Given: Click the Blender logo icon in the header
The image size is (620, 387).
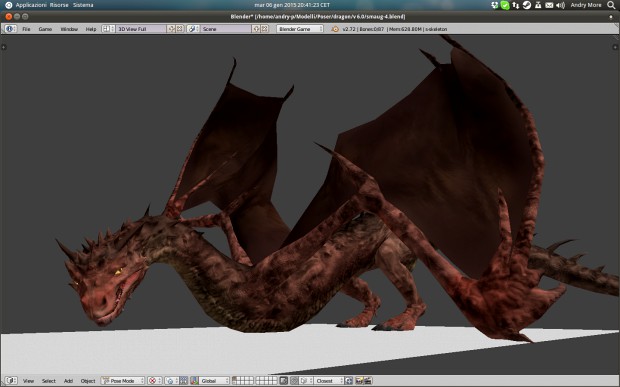Looking at the screenshot, I should point(335,29).
